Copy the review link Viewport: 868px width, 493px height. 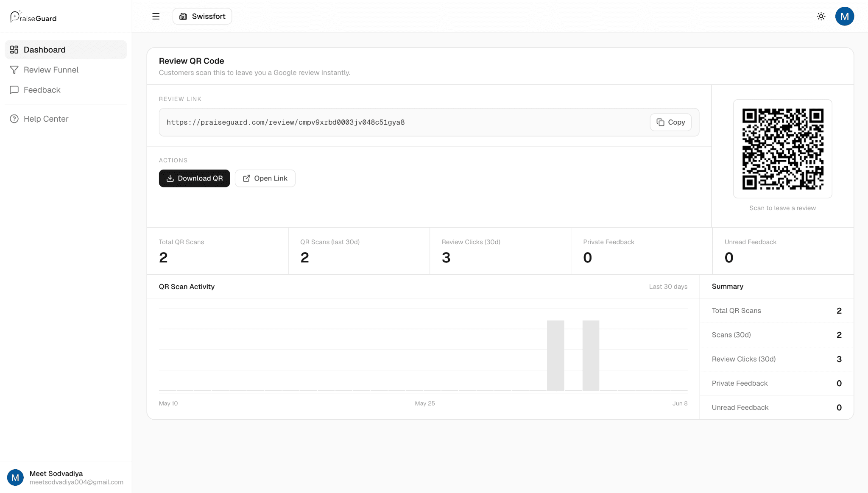click(670, 122)
